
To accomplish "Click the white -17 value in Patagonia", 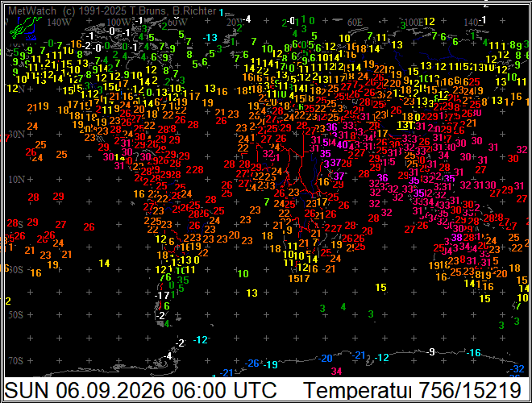I will [162, 296].
